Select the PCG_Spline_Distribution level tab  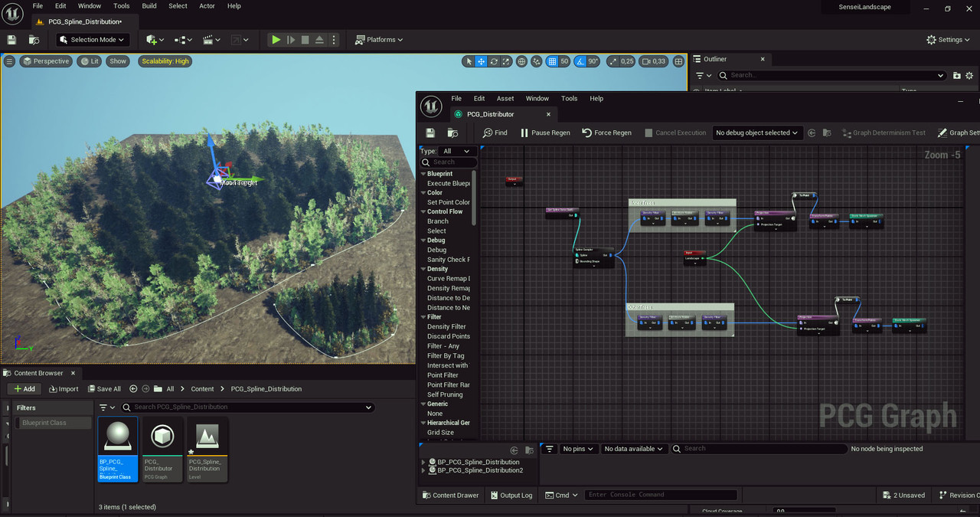click(x=85, y=21)
